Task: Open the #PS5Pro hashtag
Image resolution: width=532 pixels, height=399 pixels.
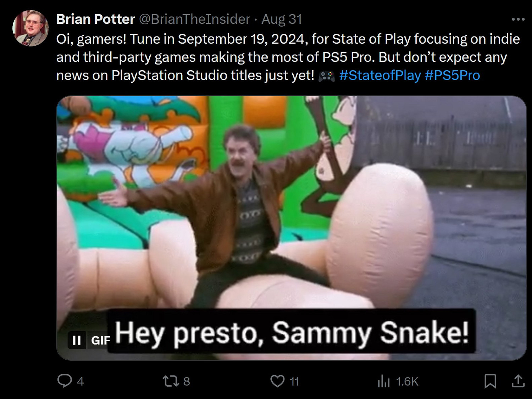Action: coord(452,75)
